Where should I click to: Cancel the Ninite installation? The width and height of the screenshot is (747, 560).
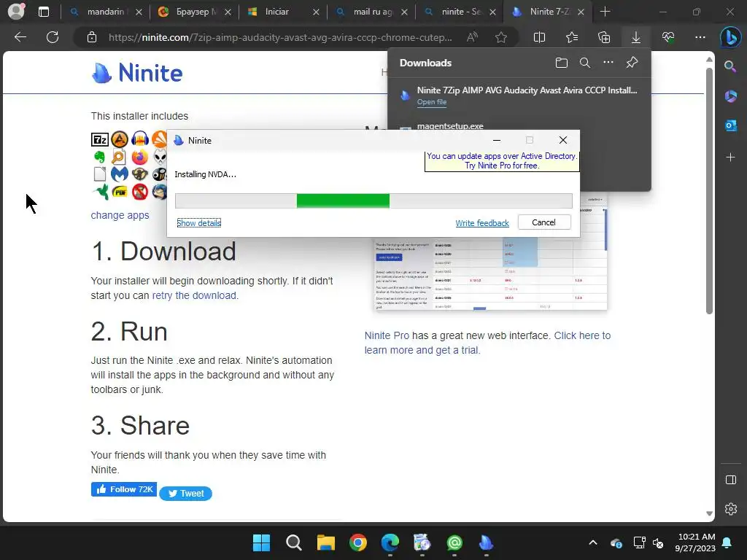544,222
